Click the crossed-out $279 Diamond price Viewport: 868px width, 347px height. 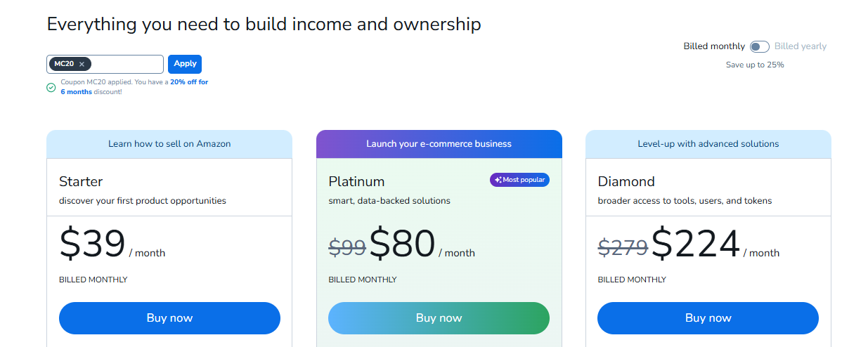pyautogui.click(x=623, y=247)
